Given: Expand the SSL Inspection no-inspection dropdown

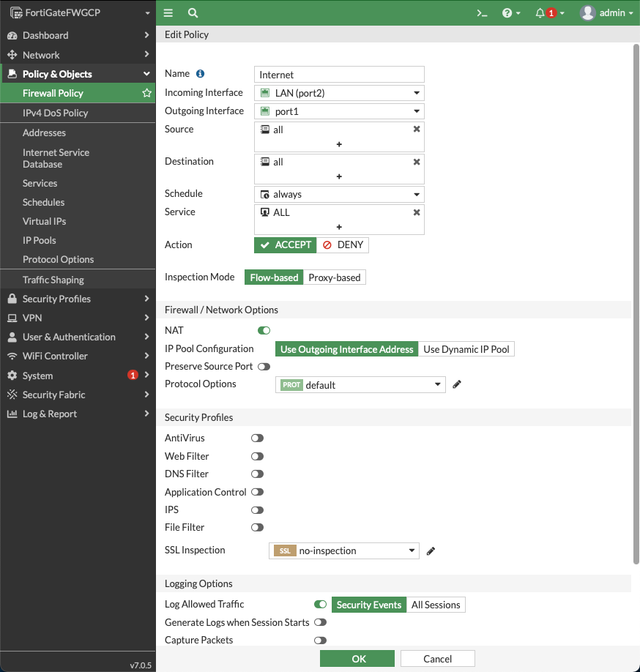Looking at the screenshot, I should point(344,551).
